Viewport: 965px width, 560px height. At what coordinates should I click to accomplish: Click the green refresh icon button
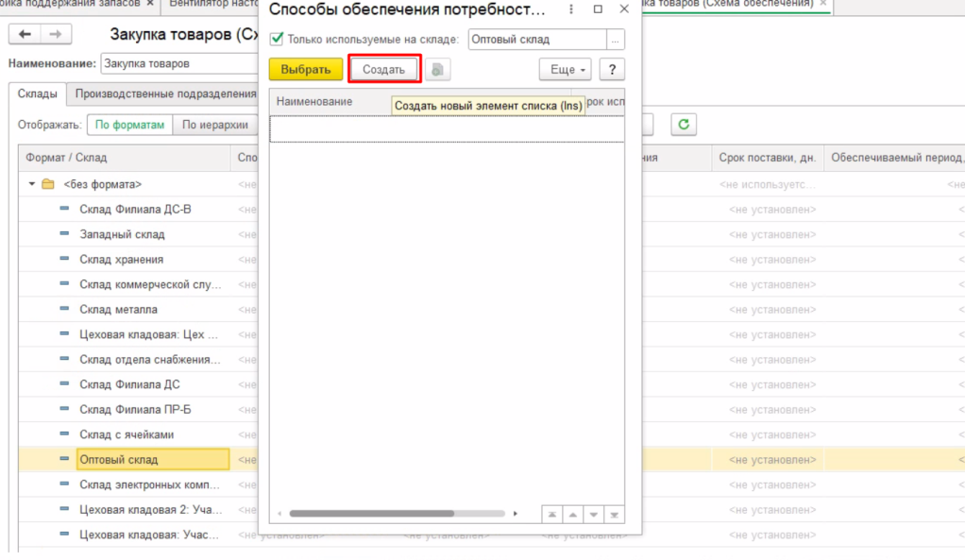[x=684, y=124]
